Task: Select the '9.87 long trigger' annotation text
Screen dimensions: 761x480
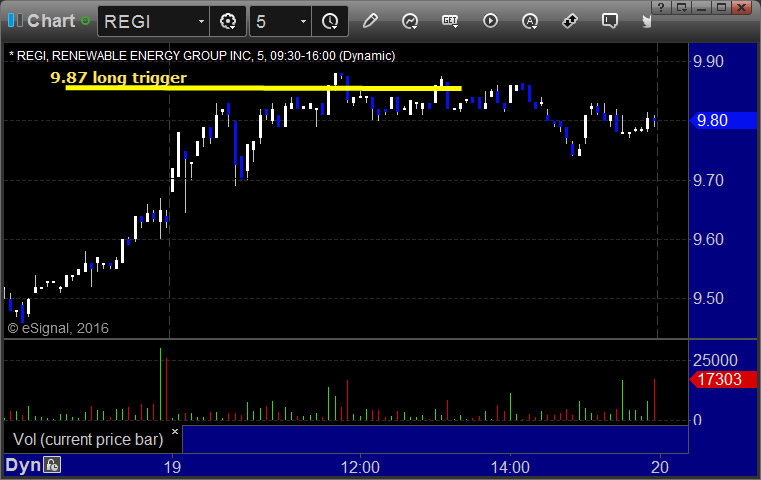Action: point(118,77)
